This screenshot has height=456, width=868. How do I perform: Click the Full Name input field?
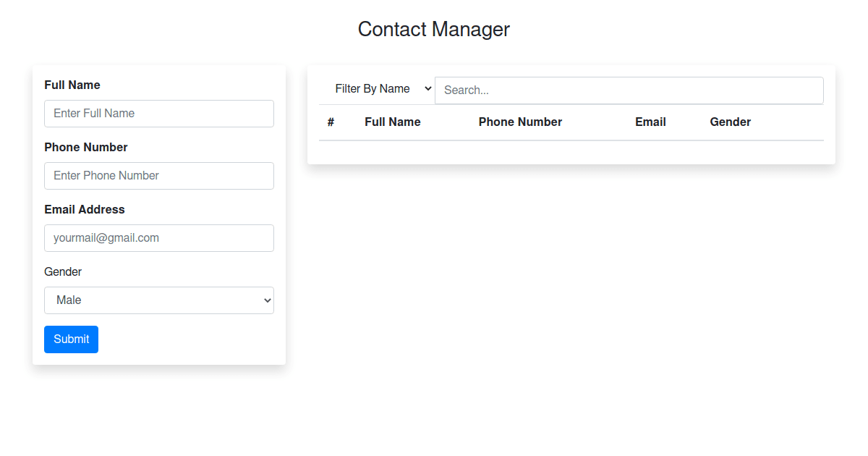coord(159,114)
